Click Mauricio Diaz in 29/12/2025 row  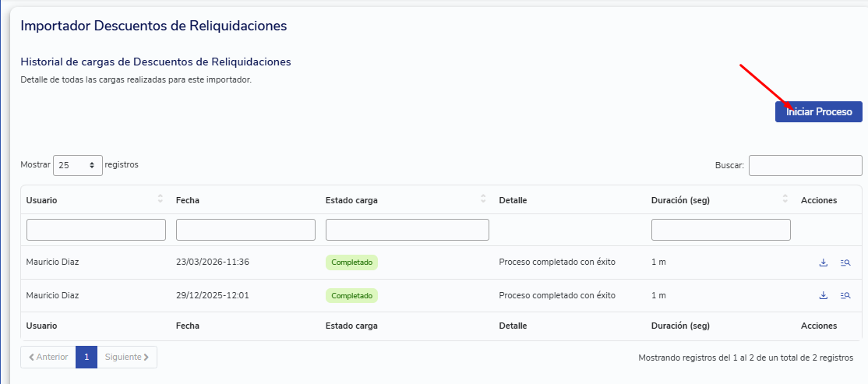point(52,295)
